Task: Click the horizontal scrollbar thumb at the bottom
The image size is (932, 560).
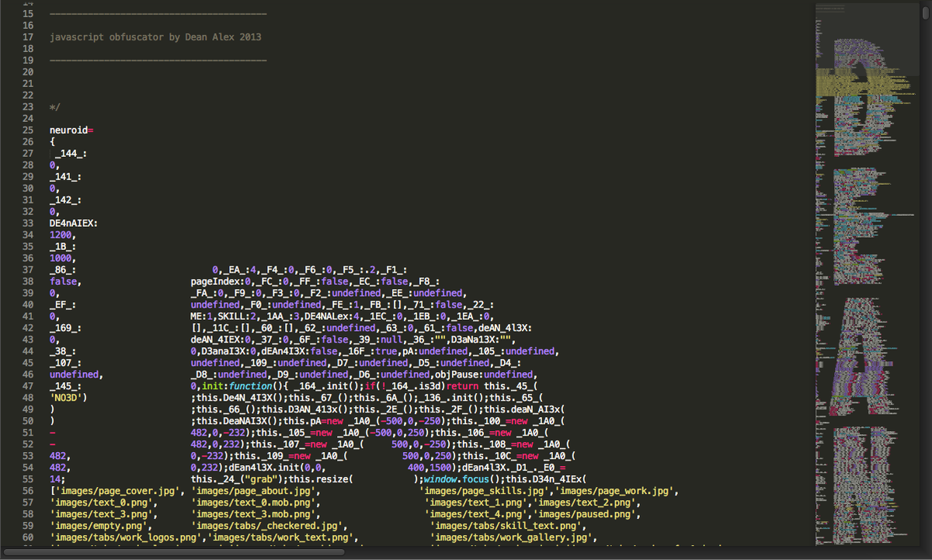Action: pos(172,552)
